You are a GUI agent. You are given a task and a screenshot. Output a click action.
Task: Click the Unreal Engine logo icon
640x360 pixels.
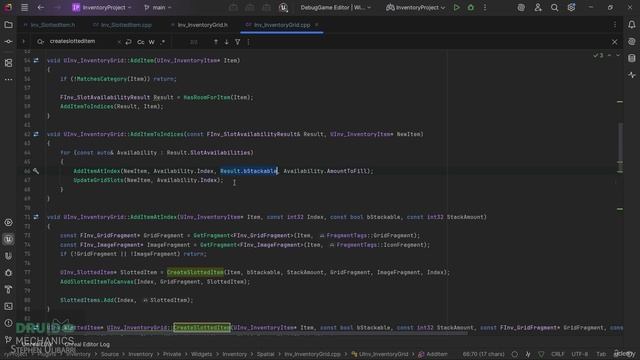coord(283,7)
